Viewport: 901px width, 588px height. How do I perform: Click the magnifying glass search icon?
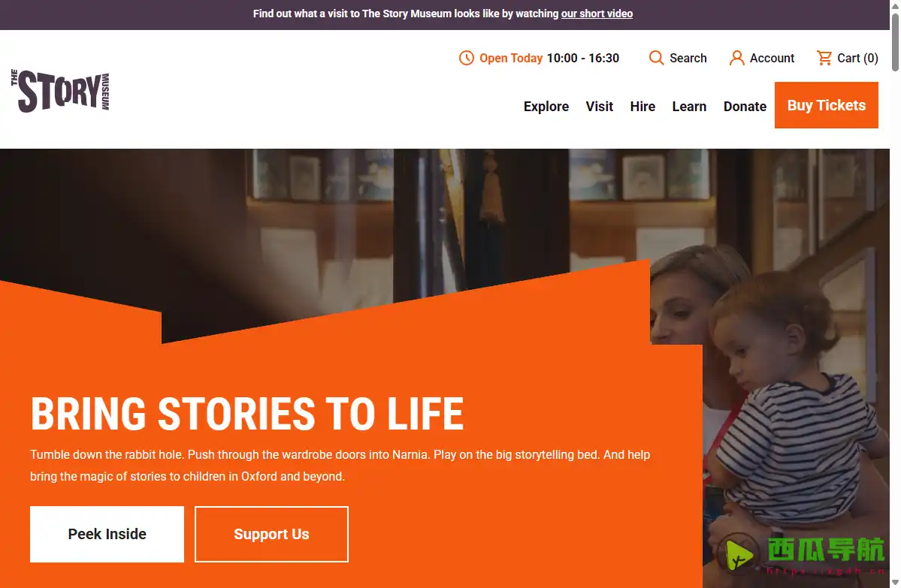coord(656,58)
